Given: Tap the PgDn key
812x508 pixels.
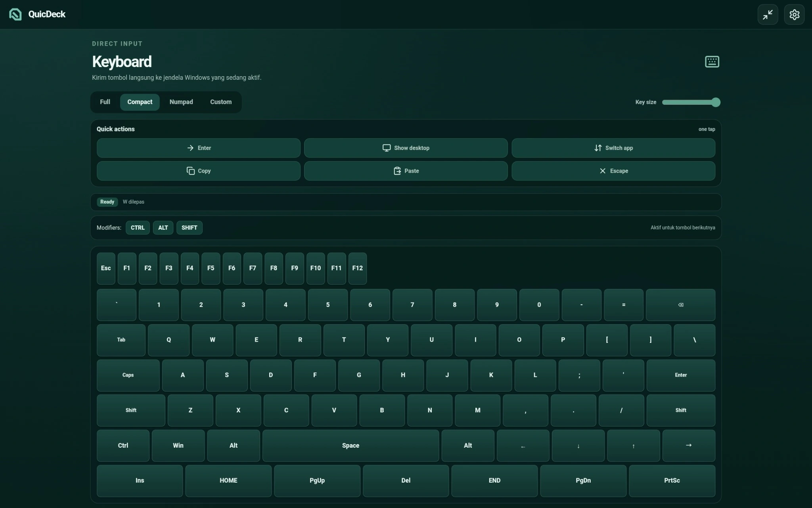Looking at the screenshot, I should click(583, 481).
